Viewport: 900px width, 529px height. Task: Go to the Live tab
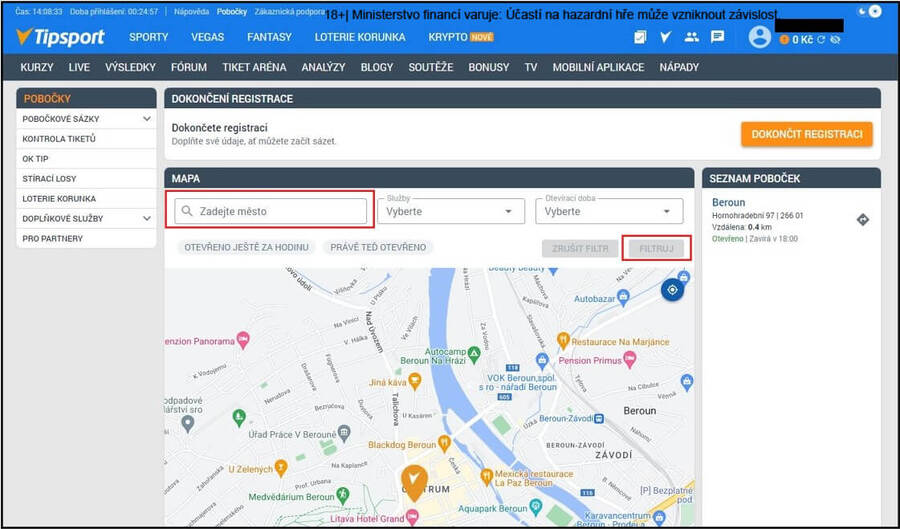tap(79, 67)
